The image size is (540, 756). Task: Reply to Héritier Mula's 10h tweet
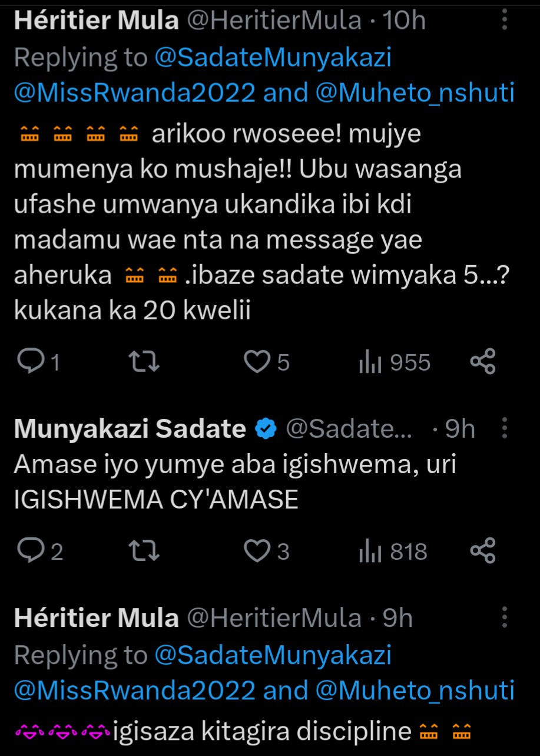[x=28, y=362]
